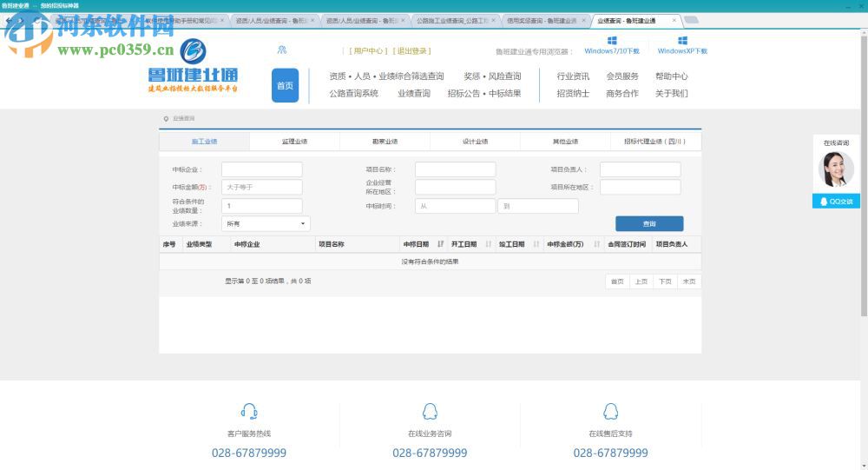
Task: Open the 行业资讯 menu item
Action: click(573, 76)
